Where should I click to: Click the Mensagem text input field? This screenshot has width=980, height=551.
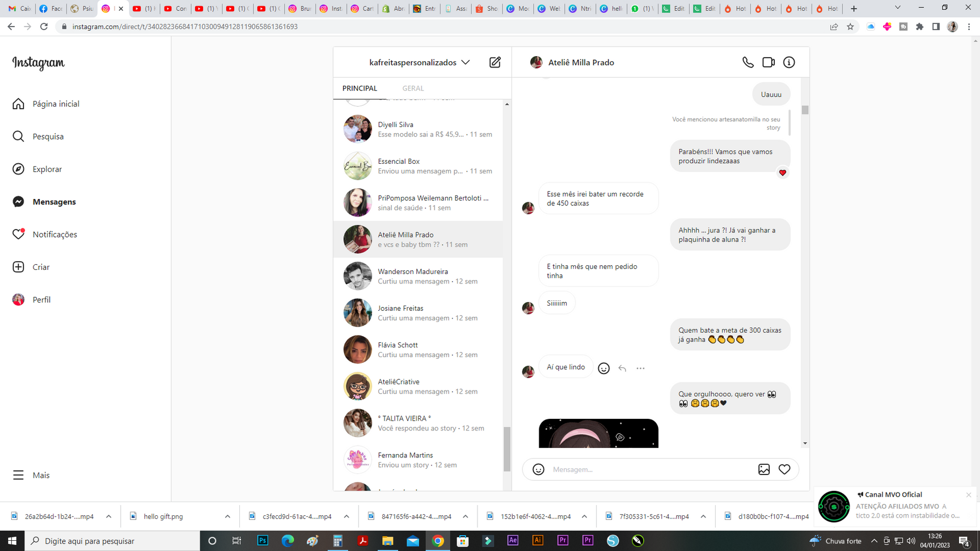[649, 469]
